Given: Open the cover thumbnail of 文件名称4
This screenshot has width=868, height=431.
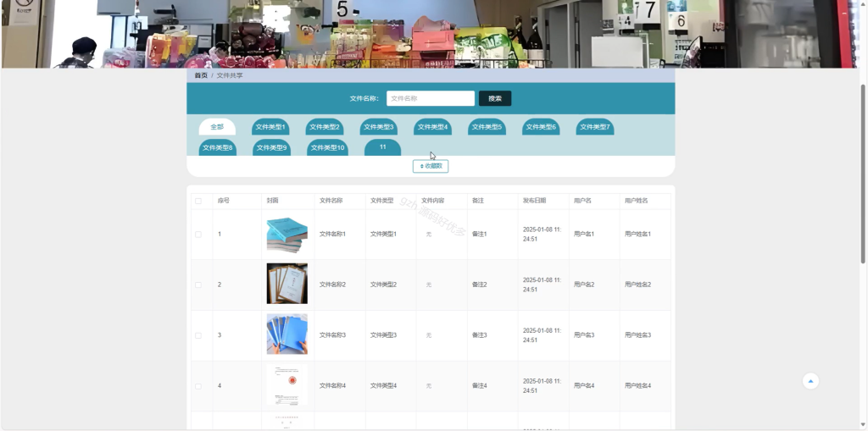Looking at the screenshot, I should pos(287,384).
